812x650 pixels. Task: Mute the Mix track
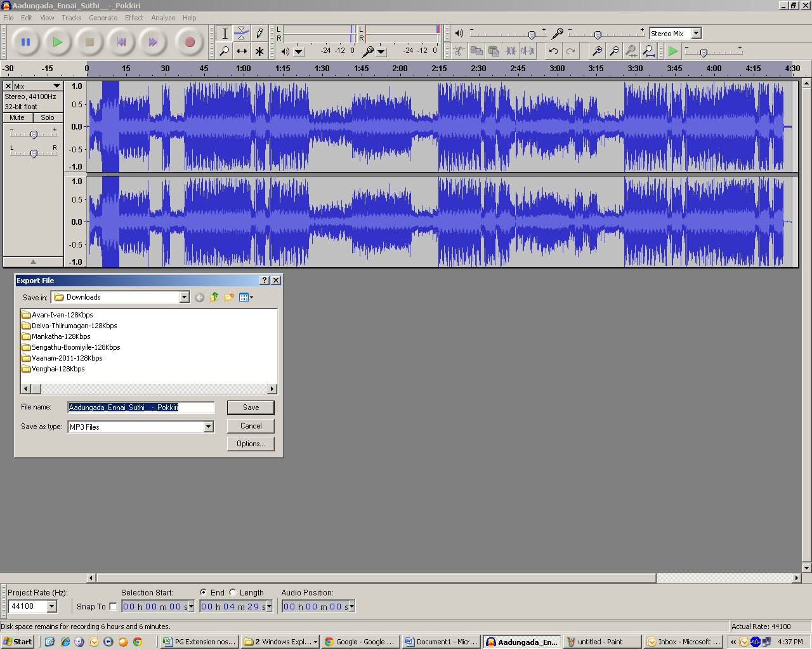pos(17,117)
